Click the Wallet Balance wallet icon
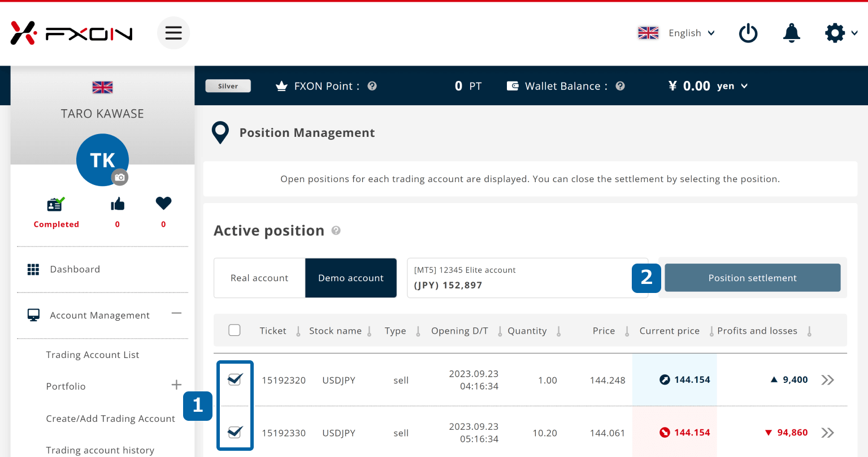Viewport: 868px width, 457px height. 513,86
